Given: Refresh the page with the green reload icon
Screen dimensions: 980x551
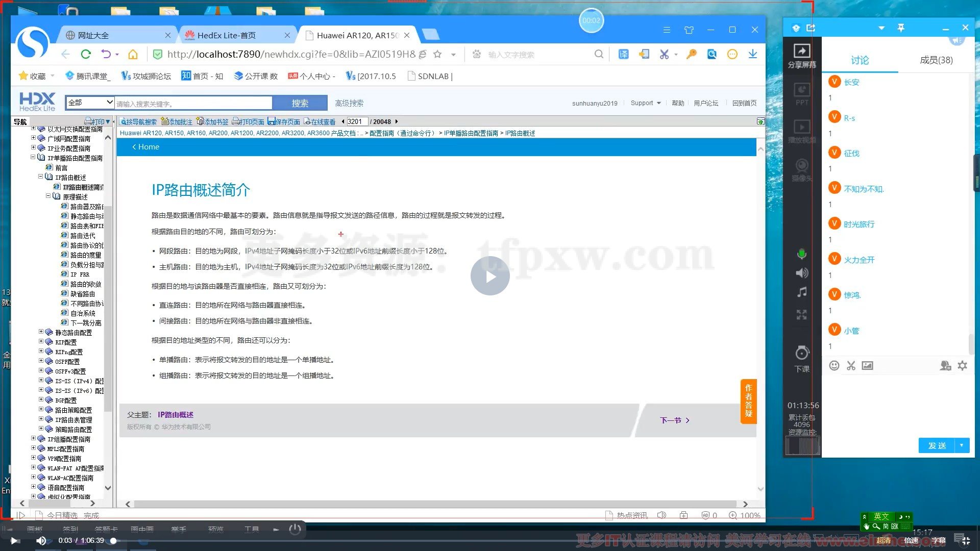Looking at the screenshot, I should click(x=86, y=54).
